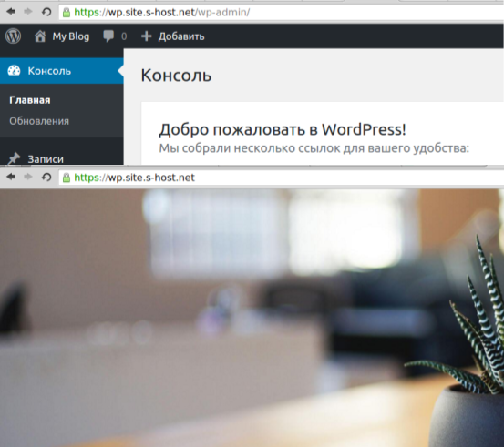504x447 pixels.
Task: Open the Добавить menu in admin bar
Action: click(x=172, y=36)
